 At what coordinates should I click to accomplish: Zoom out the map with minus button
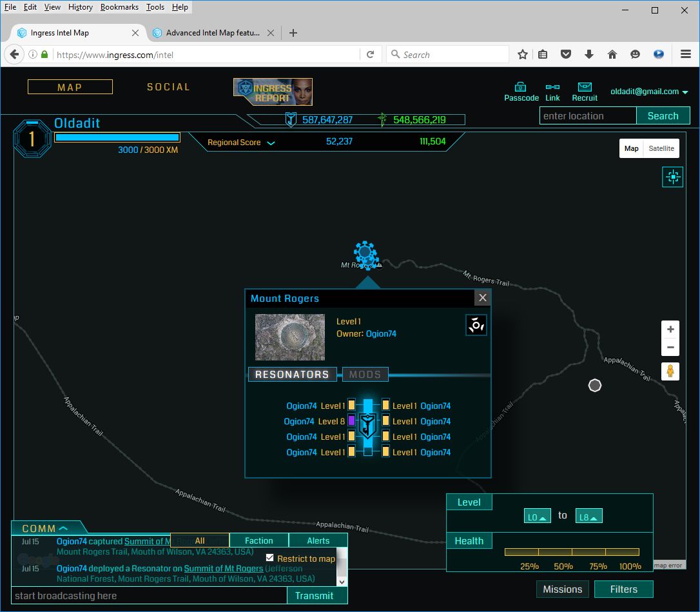670,348
